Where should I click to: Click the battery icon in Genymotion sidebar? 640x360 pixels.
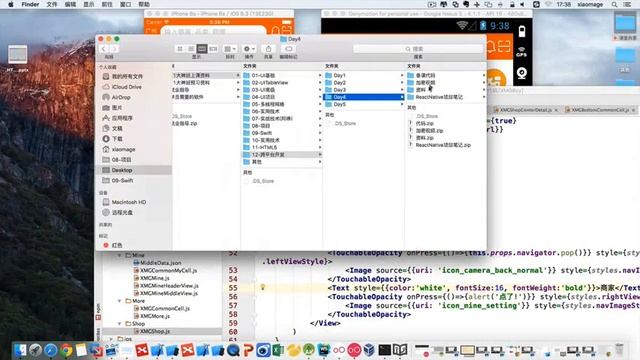pyautogui.click(x=522, y=31)
